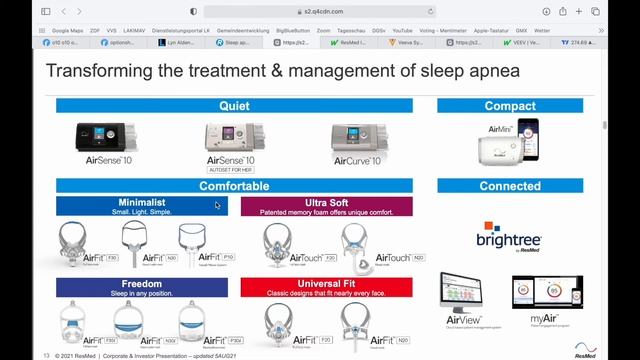Open the BigBlueButton bookmark
Image resolution: width=640 pixels, height=360 pixels.
pos(293,31)
